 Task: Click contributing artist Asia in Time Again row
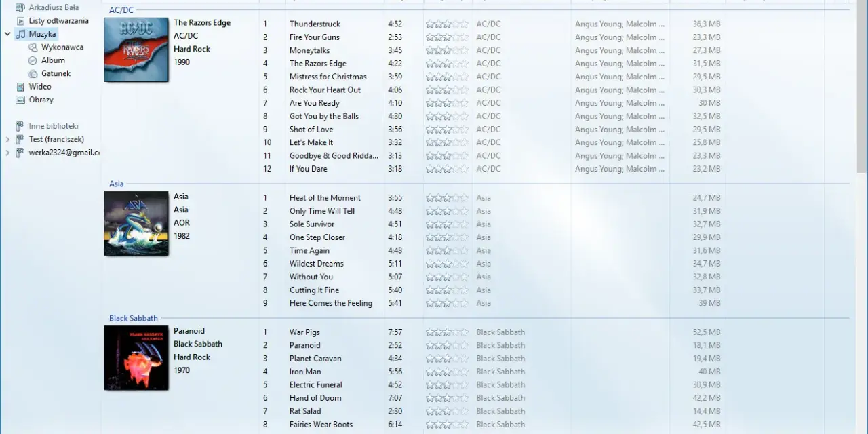484,251
